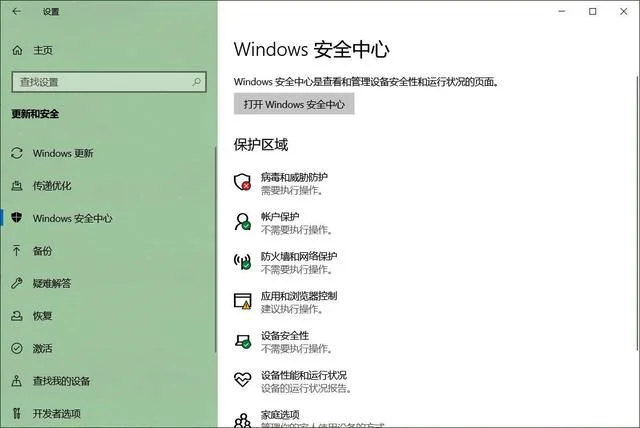Click the 传递优化 icon
This screenshot has width=640, height=428.
(17, 186)
